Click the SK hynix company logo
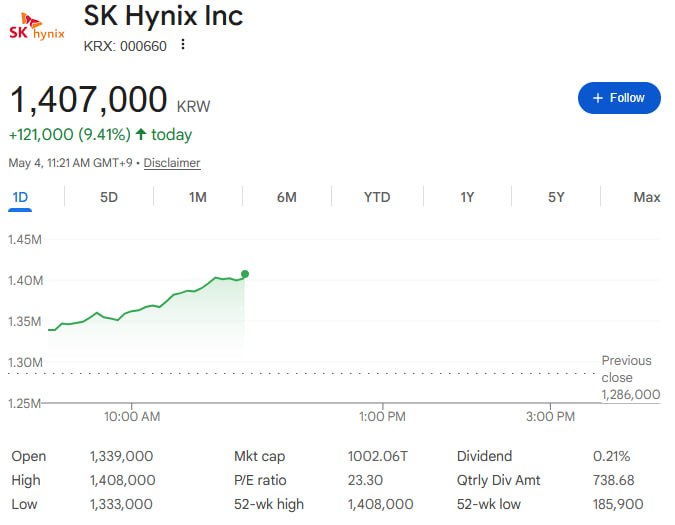 [37, 27]
